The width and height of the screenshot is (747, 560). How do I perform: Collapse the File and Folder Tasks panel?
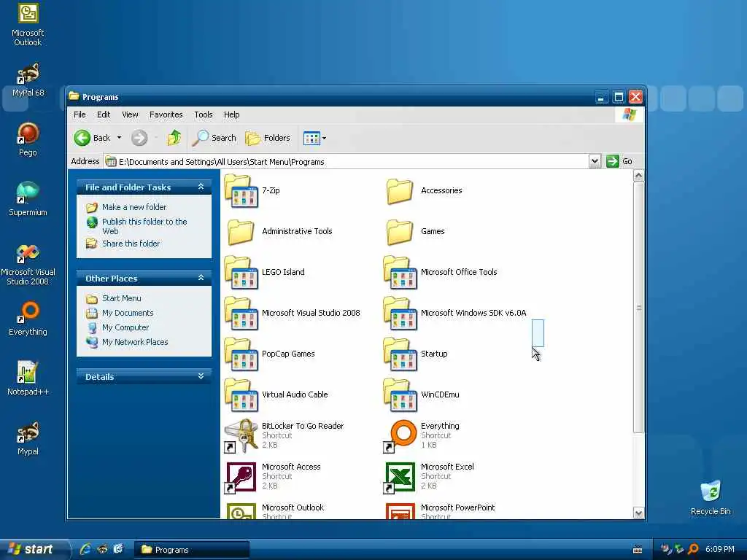pos(201,187)
